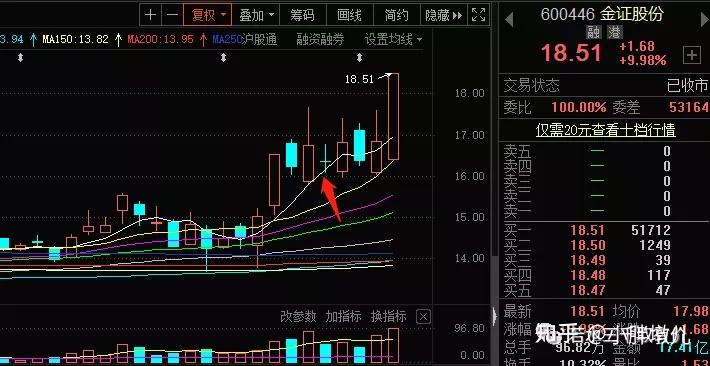
Task: Click 买三 price 18.49
Action: click(587, 260)
